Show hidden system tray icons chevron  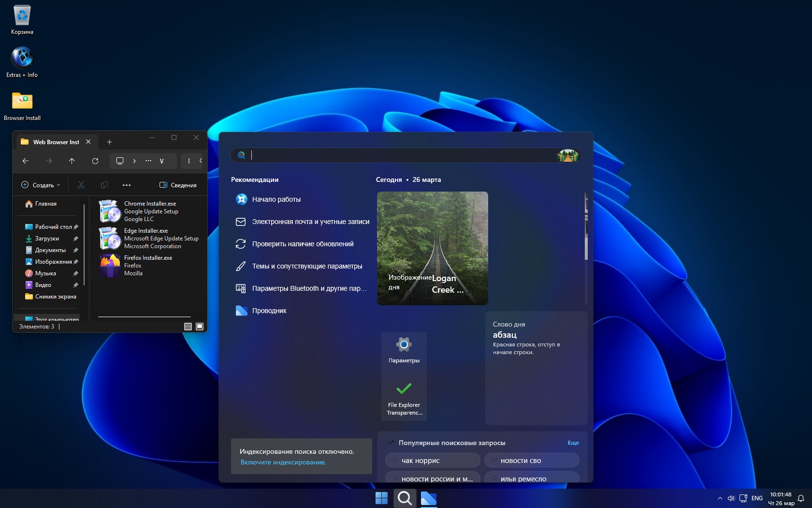tap(720, 498)
